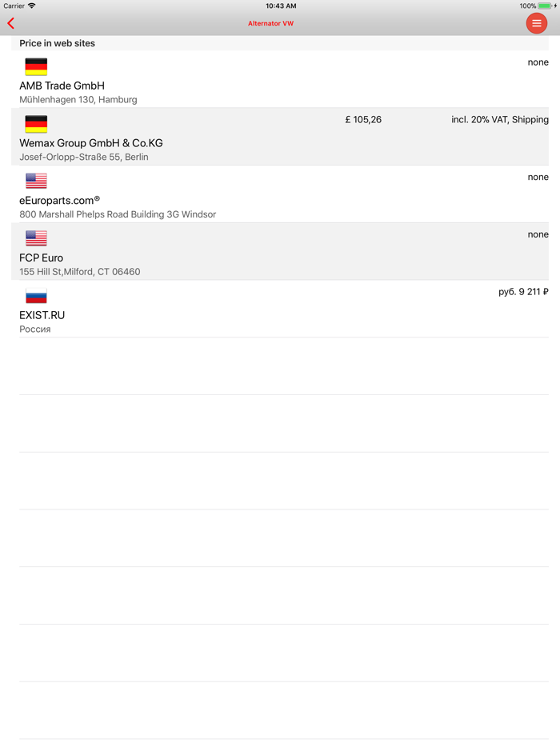The height and width of the screenshot is (747, 560).
Task: Tap the Alternator VW title
Action: click(x=270, y=23)
